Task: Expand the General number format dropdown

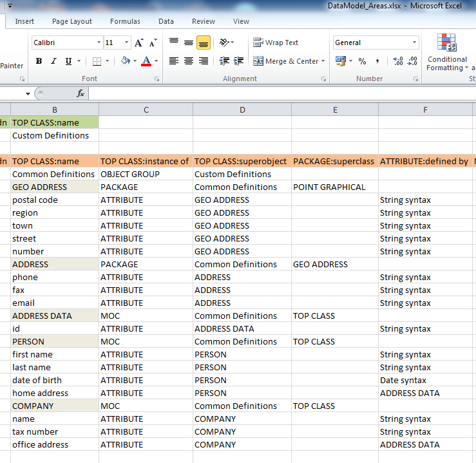Action: (414, 43)
